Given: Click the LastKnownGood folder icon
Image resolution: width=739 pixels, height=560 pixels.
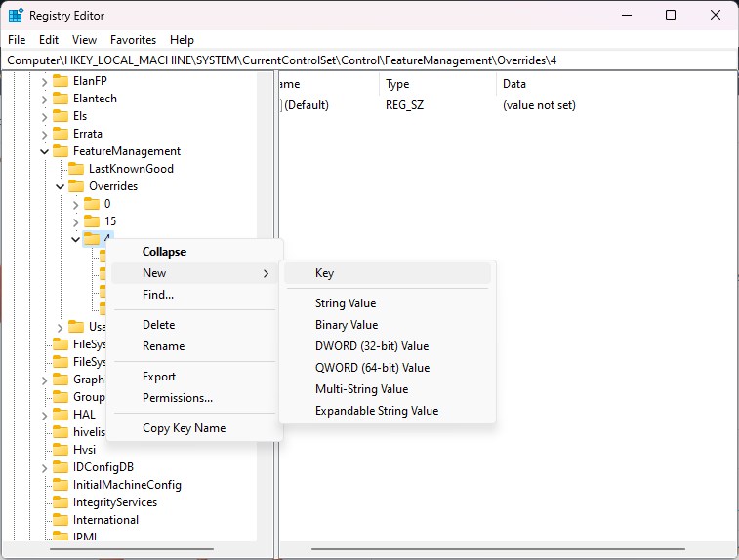Looking at the screenshot, I should tap(76, 169).
